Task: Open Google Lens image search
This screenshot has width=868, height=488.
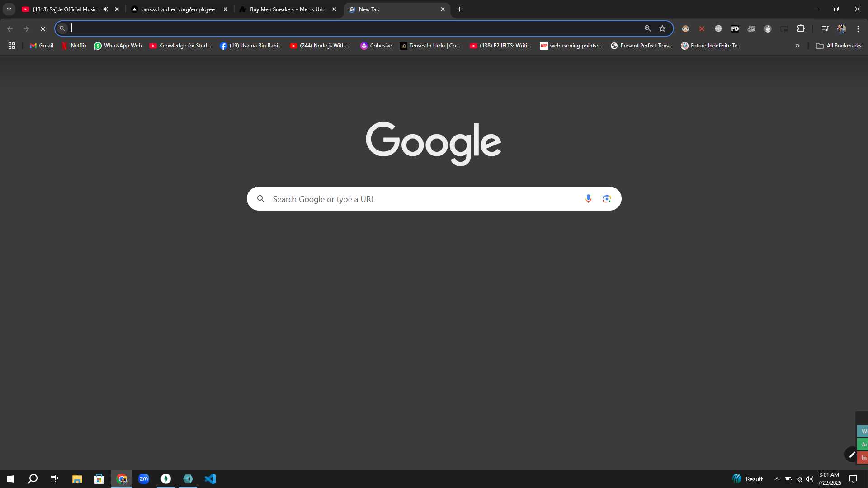Action: point(607,199)
